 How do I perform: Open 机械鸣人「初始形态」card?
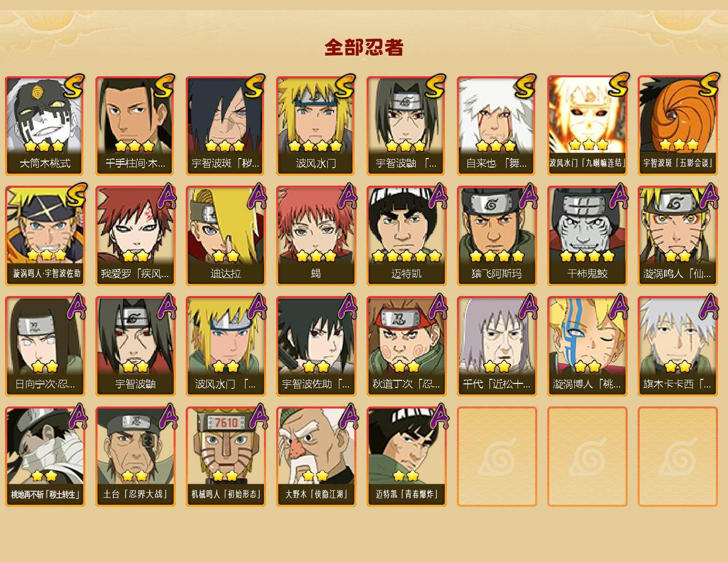[225, 457]
